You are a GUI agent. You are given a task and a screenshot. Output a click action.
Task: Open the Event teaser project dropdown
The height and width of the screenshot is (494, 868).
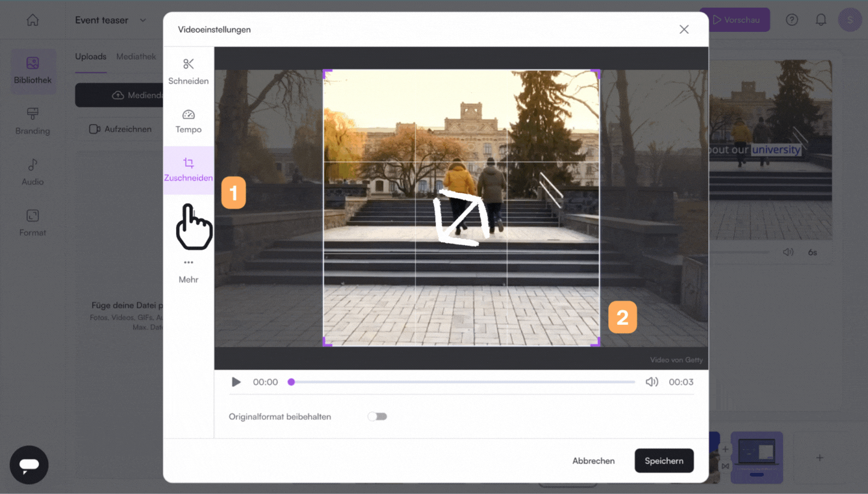pos(110,20)
